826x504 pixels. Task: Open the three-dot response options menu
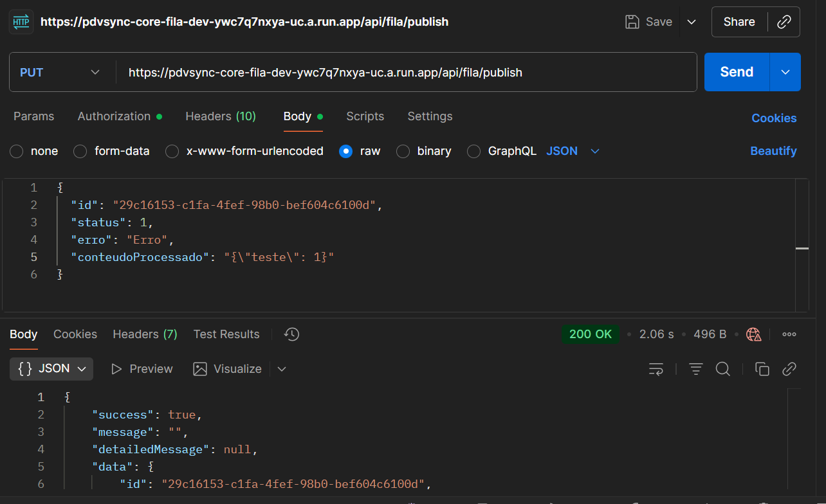pyautogui.click(x=789, y=334)
